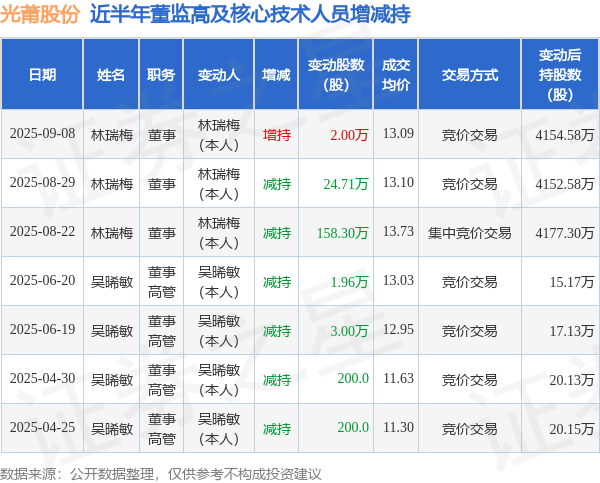Click the average price 13.09
Screen dimensions: 600x483
point(398,134)
